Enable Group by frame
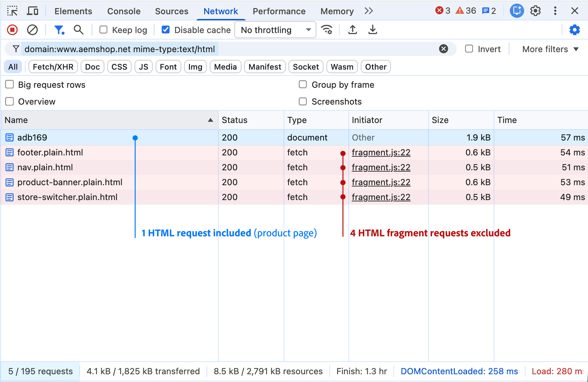588x382 pixels. pyautogui.click(x=303, y=85)
